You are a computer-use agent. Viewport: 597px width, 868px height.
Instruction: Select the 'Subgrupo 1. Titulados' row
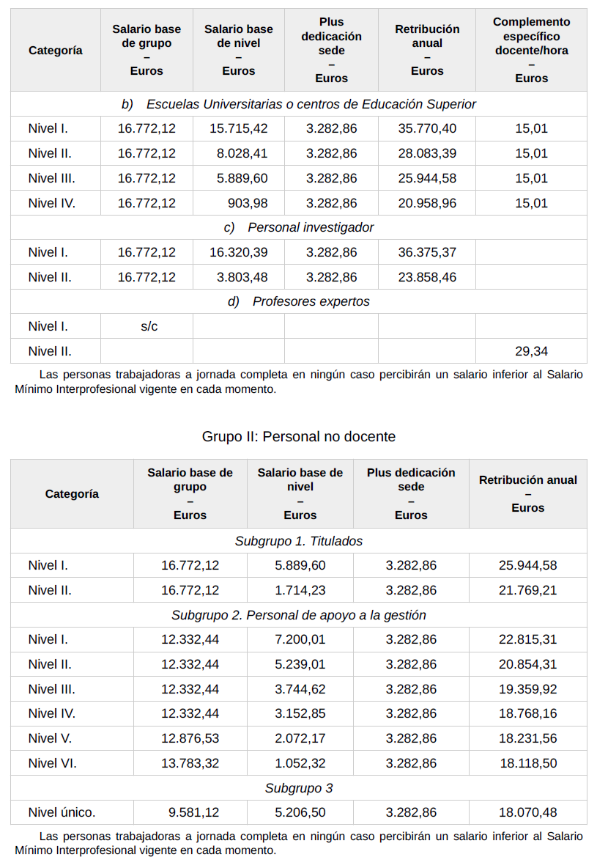299,541
